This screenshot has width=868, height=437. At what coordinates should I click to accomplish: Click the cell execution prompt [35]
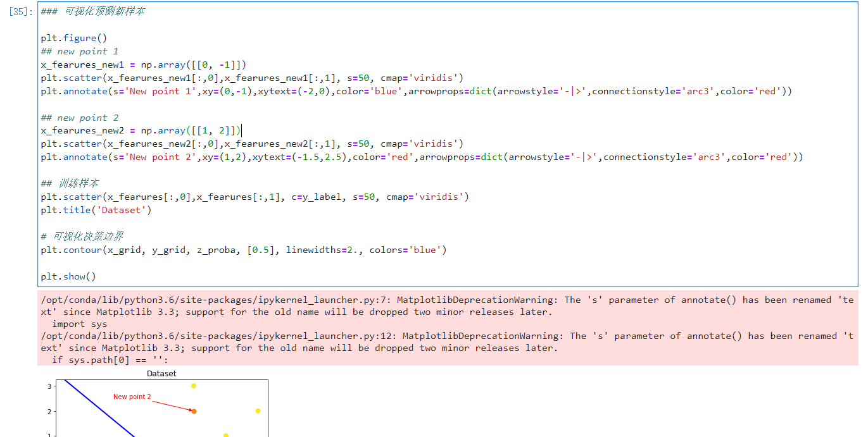coord(21,11)
